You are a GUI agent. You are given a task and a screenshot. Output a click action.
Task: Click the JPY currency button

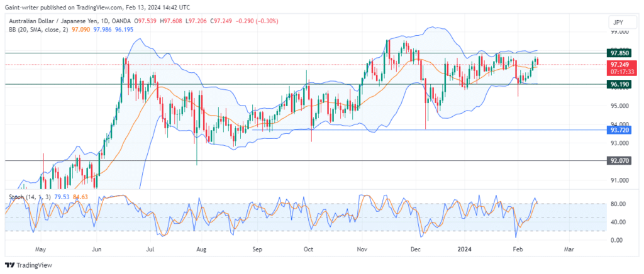tap(623, 22)
